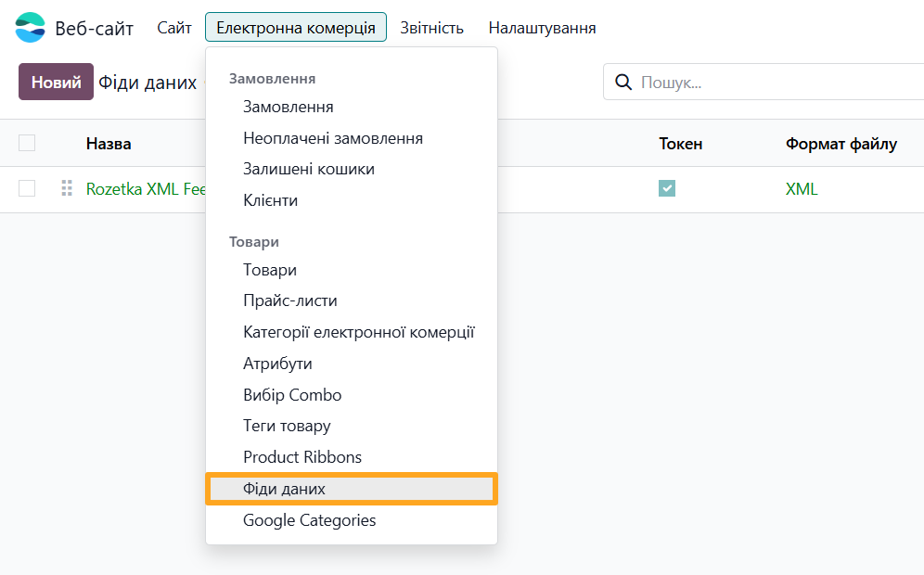Screen dimensions: 924x575
Task: Open the Rozetka XML Feed record
Action: [145, 188]
